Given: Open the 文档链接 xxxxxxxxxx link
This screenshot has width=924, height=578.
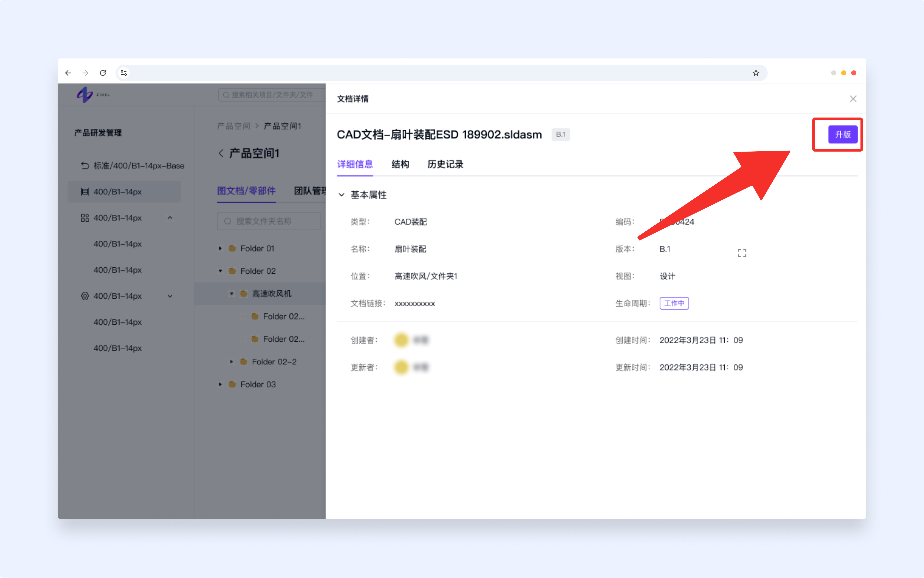Looking at the screenshot, I should pyautogui.click(x=415, y=304).
